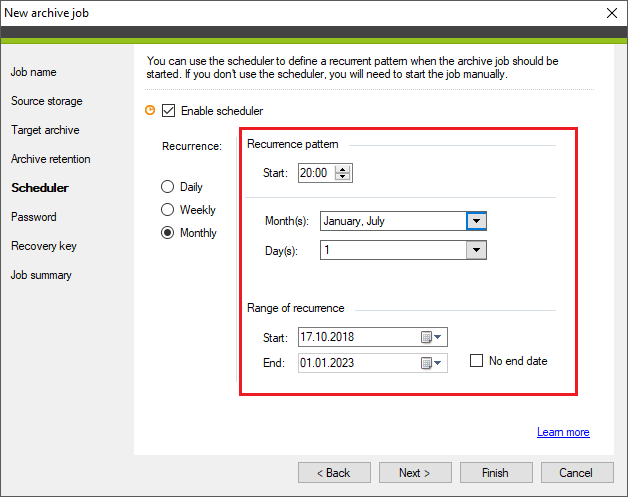This screenshot has height=497, width=628.
Task: Tick the No end date checkbox
Action: pos(476,361)
